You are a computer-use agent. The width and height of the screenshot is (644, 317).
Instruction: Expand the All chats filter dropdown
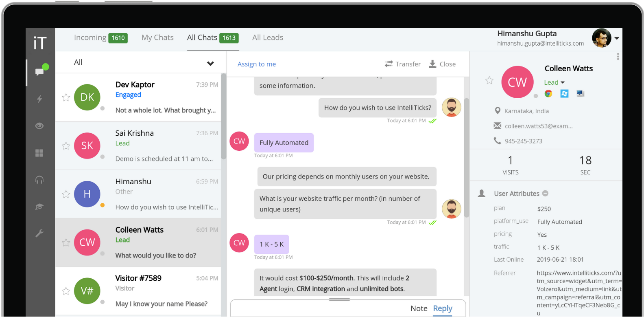coord(210,63)
